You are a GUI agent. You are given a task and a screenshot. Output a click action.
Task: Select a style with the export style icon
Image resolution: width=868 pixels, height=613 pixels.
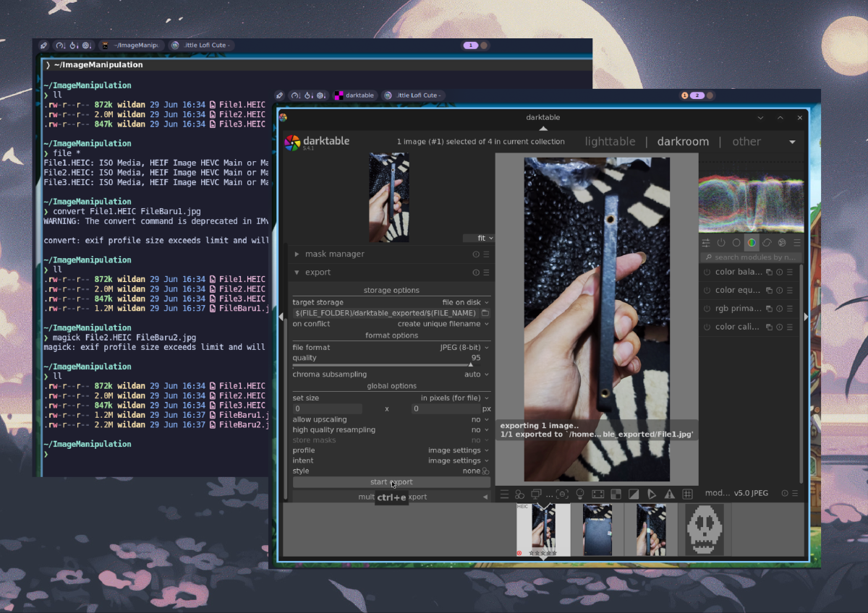pyautogui.click(x=486, y=471)
